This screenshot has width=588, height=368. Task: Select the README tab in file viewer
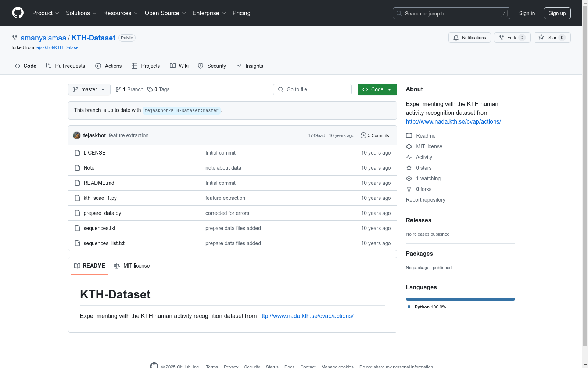pos(90,266)
